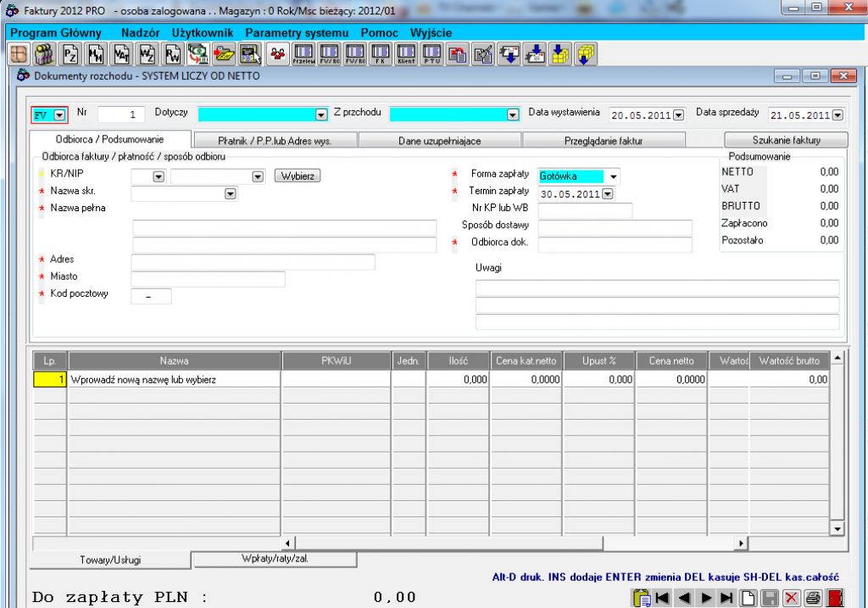Go to the first record
The image size is (868, 608).
(x=662, y=598)
